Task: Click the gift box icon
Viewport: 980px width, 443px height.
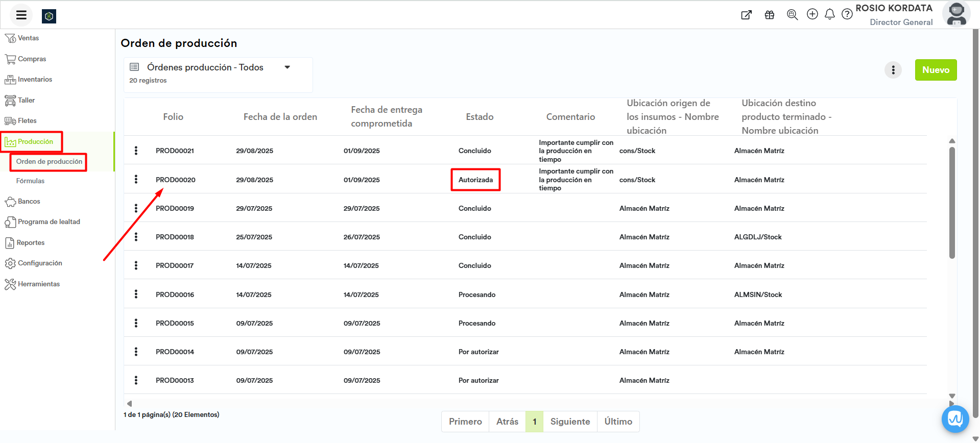Action: coord(770,15)
